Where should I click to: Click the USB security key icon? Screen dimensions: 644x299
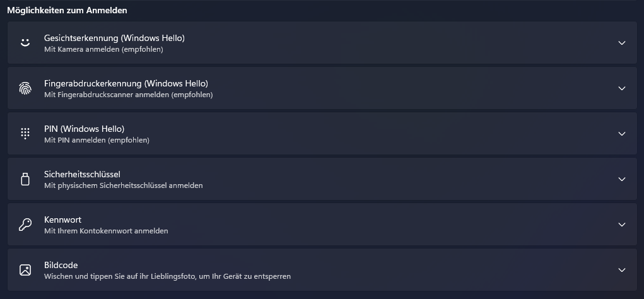pyautogui.click(x=25, y=179)
